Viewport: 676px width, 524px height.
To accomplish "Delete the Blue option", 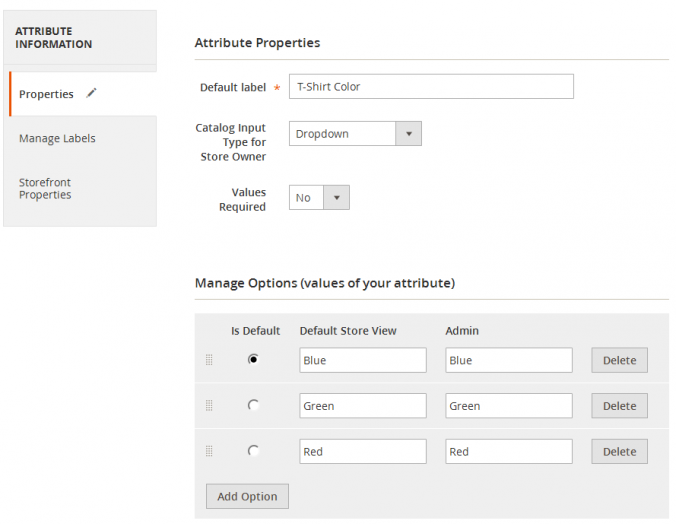I will (620, 360).
